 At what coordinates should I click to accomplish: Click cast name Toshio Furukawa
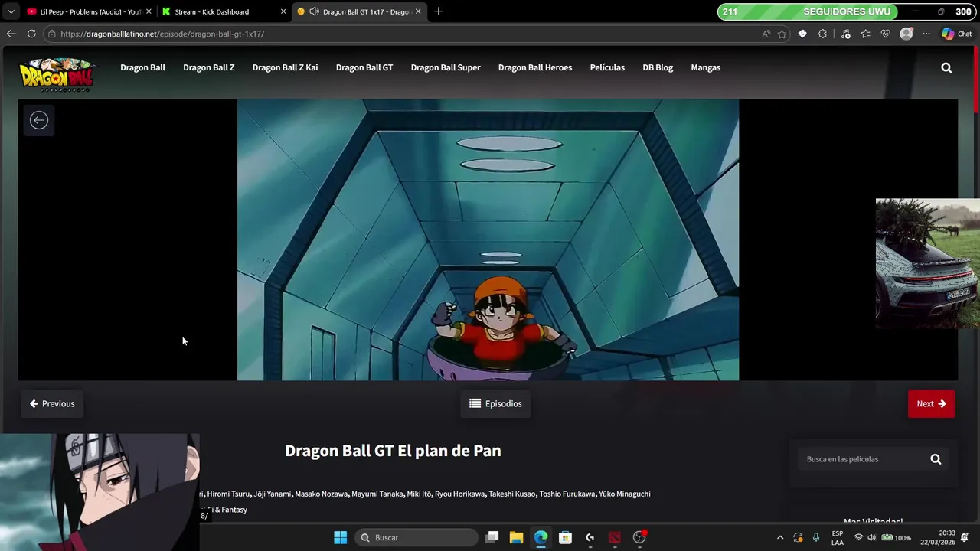pos(567,494)
